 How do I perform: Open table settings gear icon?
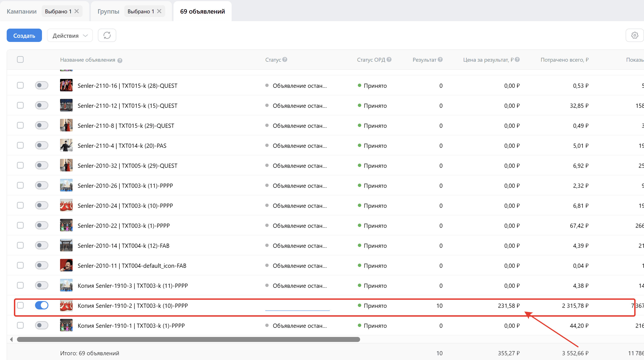point(635,35)
